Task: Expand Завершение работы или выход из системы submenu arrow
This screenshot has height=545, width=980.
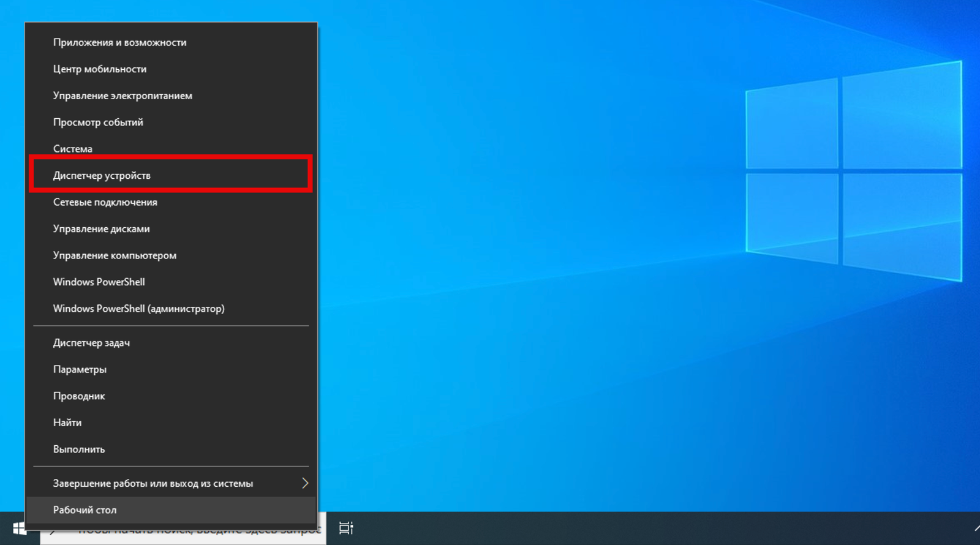Action: tap(305, 483)
